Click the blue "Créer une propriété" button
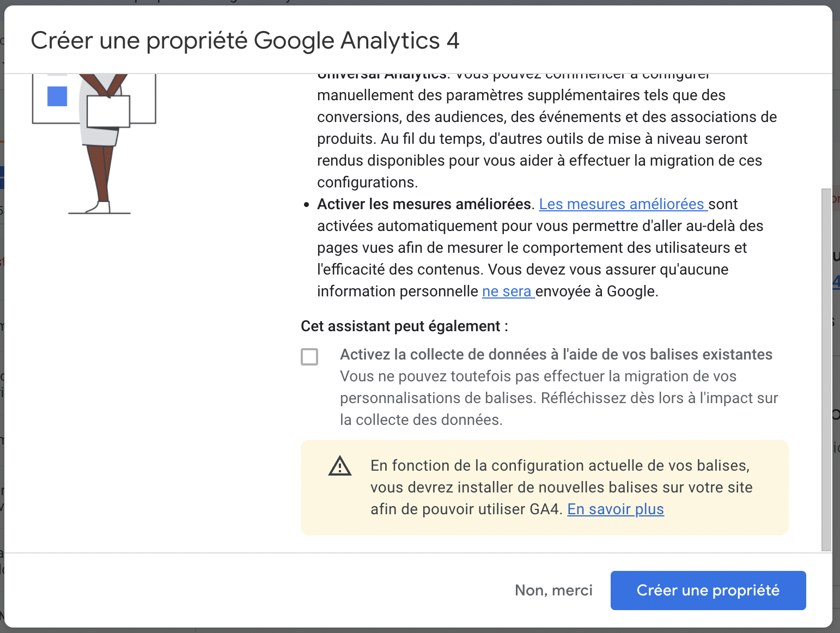 tap(708, 591)
